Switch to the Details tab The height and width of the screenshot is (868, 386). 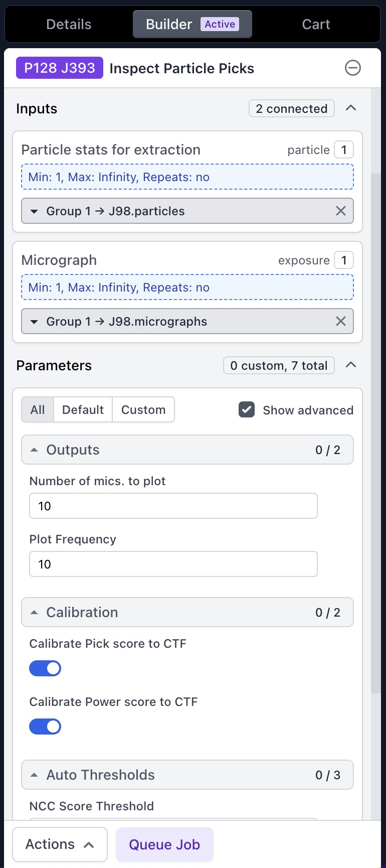[x=69, y=24]
